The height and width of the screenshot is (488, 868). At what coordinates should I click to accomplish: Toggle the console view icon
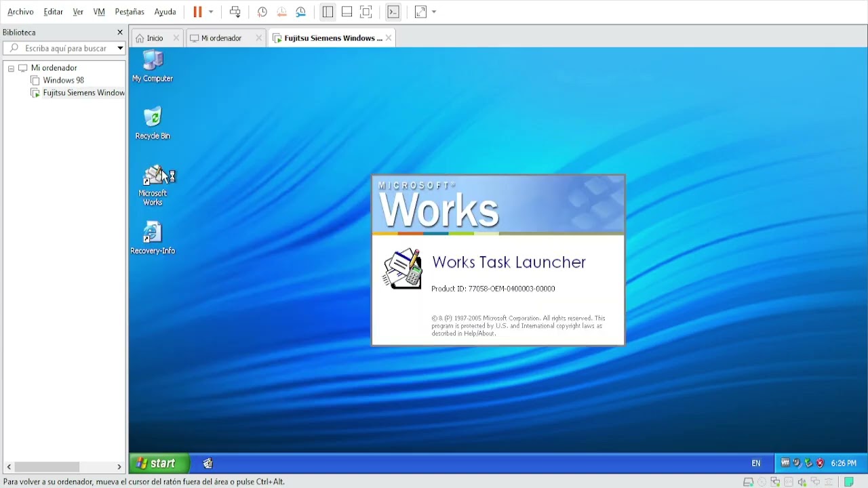click(x=393, y=12)
